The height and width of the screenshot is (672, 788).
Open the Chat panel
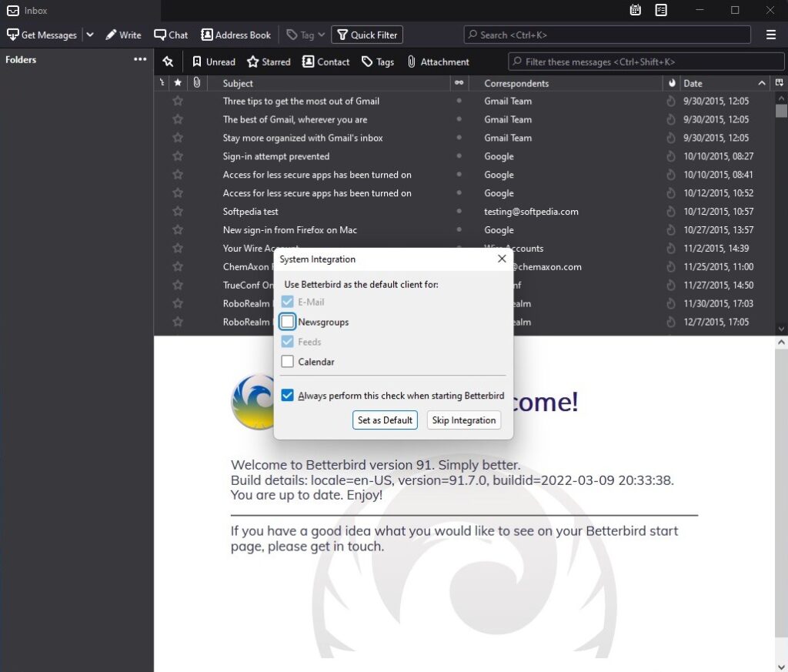tap(170, 35)
